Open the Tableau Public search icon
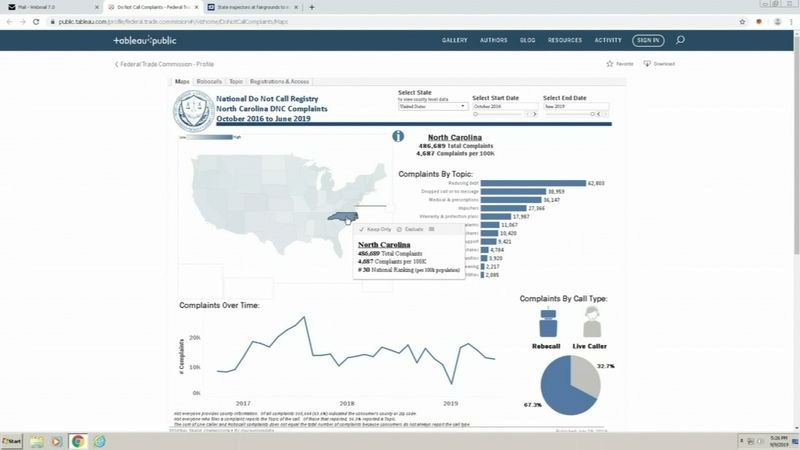Screen dimensions: 800x450 pyautogui.click(x=680, y=40)
